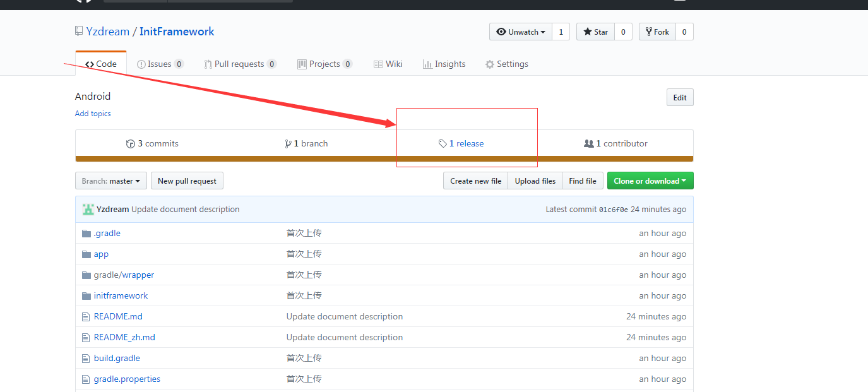
Task: View the Insights tab
Action: (x=444, y=64)
